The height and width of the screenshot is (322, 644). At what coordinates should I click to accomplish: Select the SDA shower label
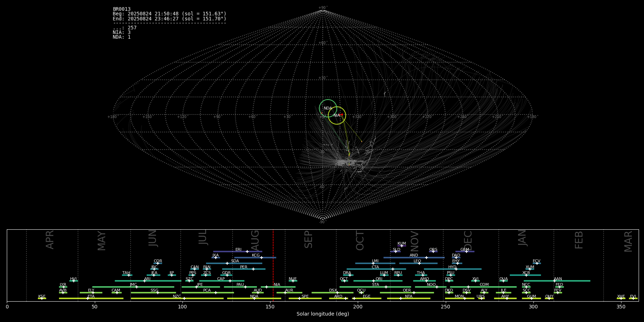(x=235, y=261)
